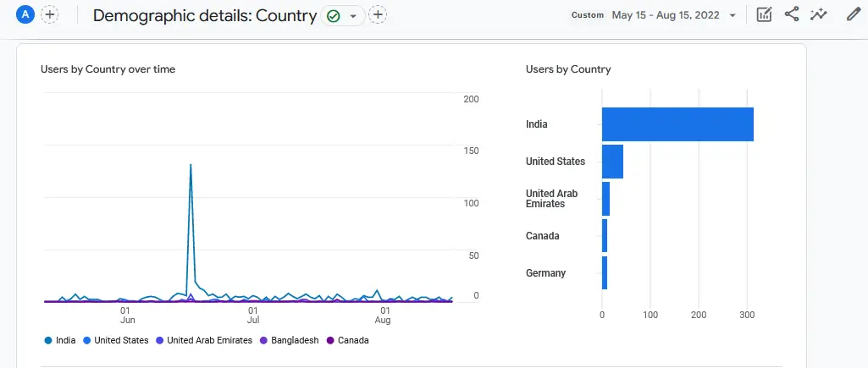The image size is (868, 368).
Task: Click the United Arab Emirates bar
Action: click(605, 199)
